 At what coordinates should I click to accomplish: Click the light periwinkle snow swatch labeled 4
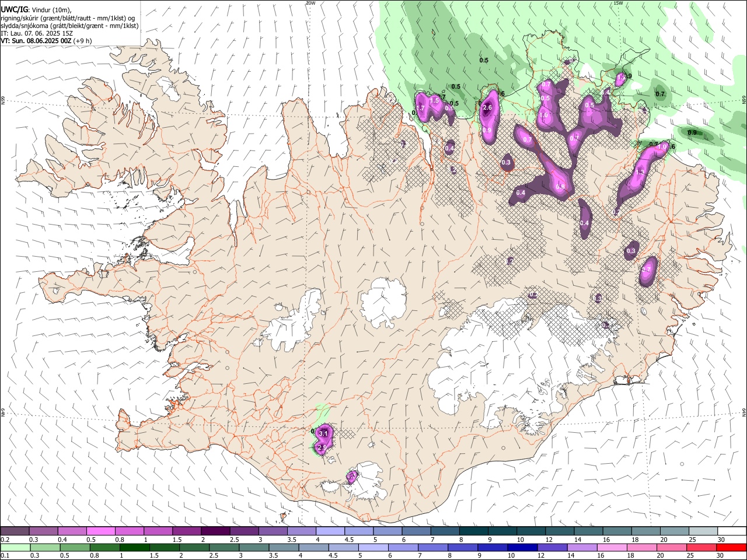click(x=330, y=531)
